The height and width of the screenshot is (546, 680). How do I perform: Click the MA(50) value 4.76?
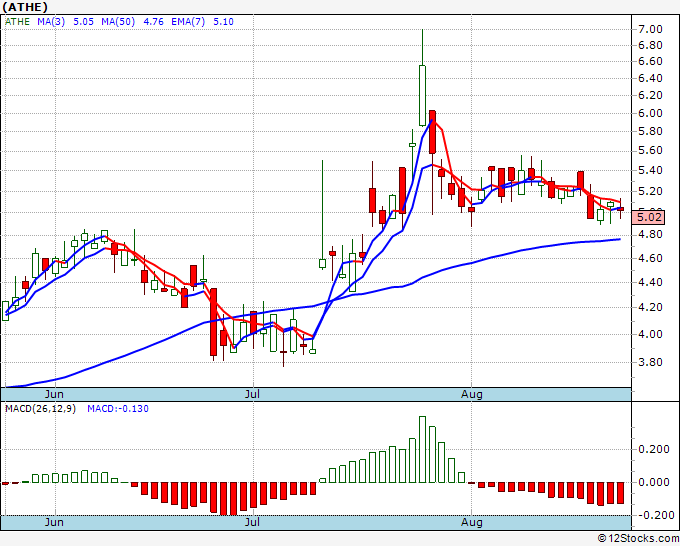tap(153, 22)
